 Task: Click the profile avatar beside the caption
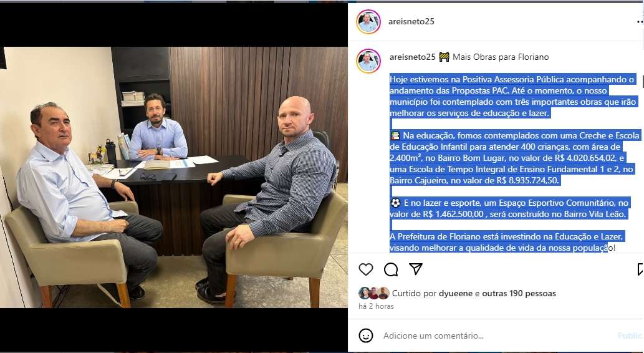coord(368,61)
